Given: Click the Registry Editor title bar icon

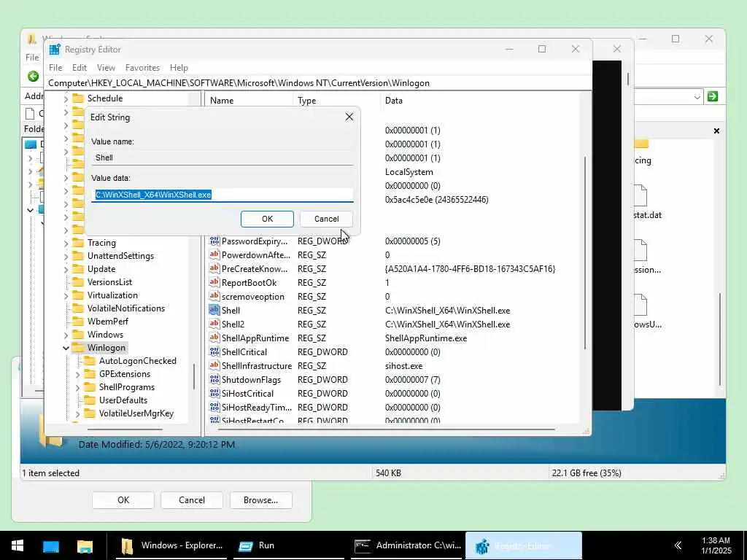Looking at the screenshot, I should point(55,50).
